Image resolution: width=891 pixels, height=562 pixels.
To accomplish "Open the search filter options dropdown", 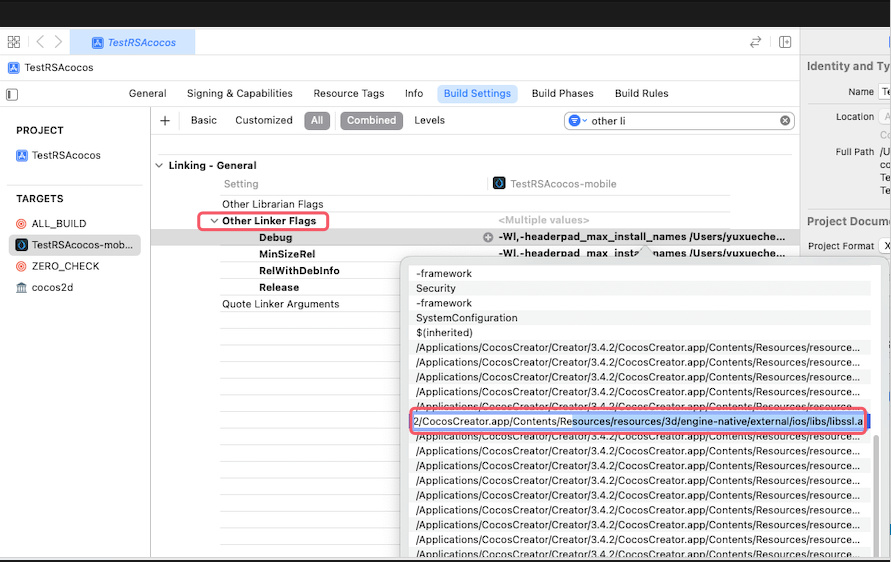I will (x=577, y=120).
